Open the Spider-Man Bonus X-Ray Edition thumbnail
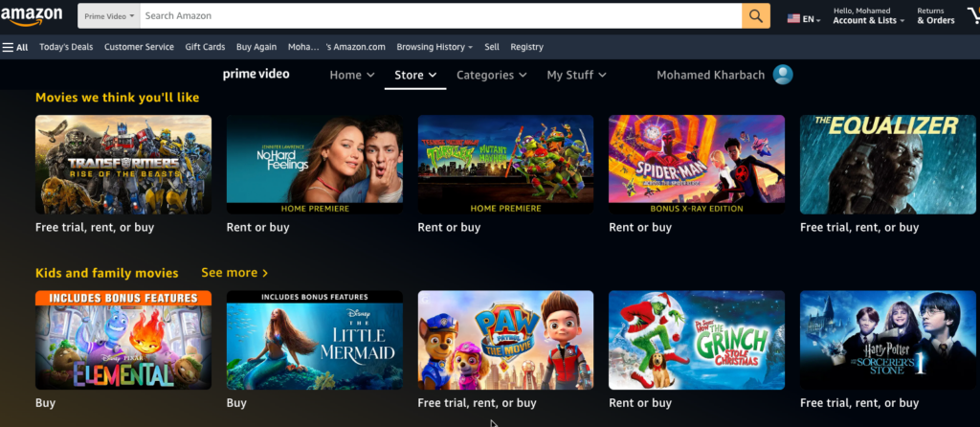The image size is (980, 427). pos(697,165)
